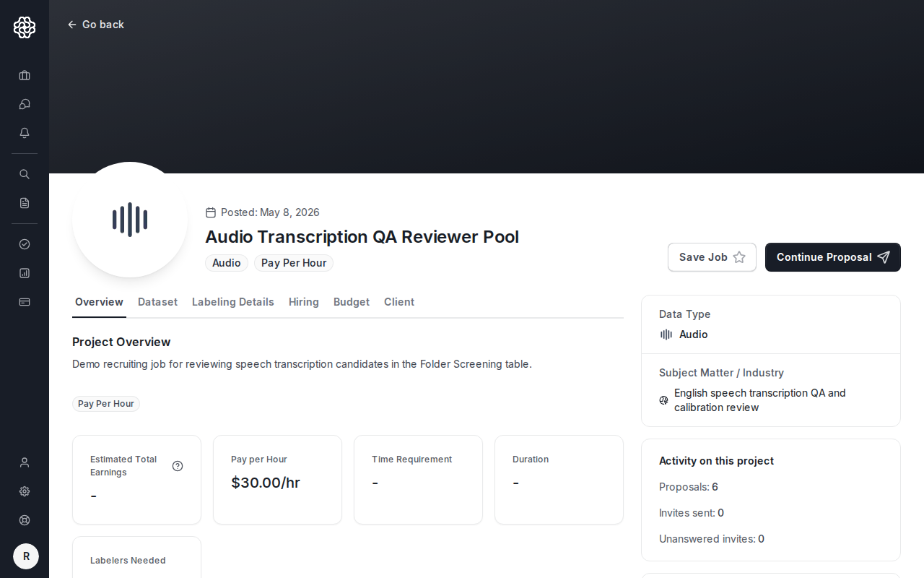Click the Subject Matter / Industry label
This screenshot has width=924, height=578.
tap(721, 373)
